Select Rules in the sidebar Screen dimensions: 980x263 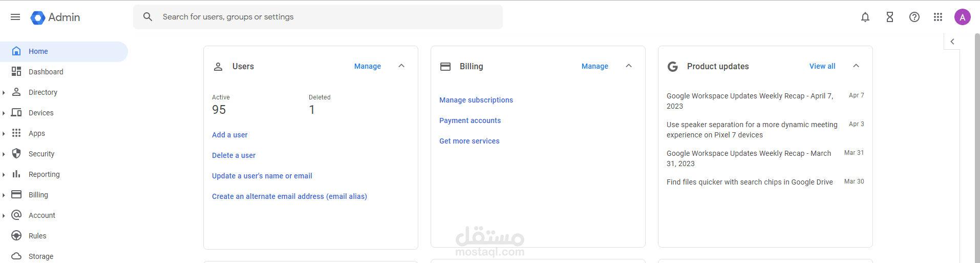click(37, 236)
